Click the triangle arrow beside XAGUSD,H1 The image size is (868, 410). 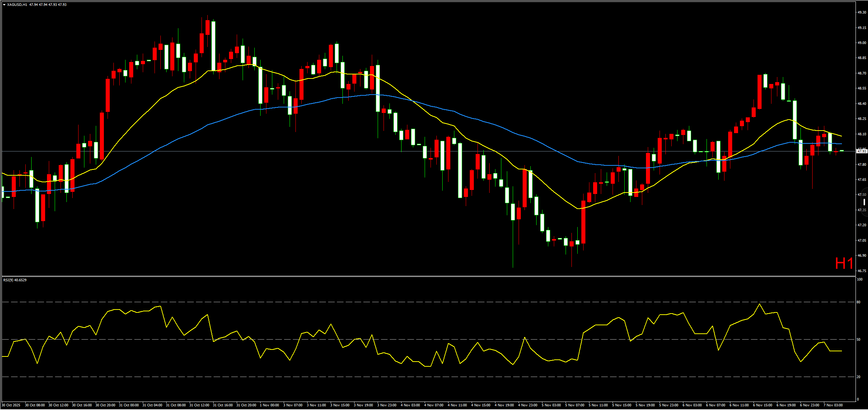[4, 5]
